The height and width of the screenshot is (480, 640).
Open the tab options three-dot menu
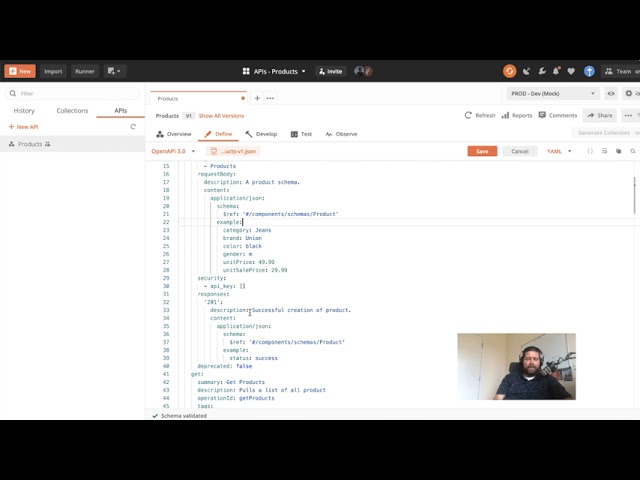(x=270, y=98)
